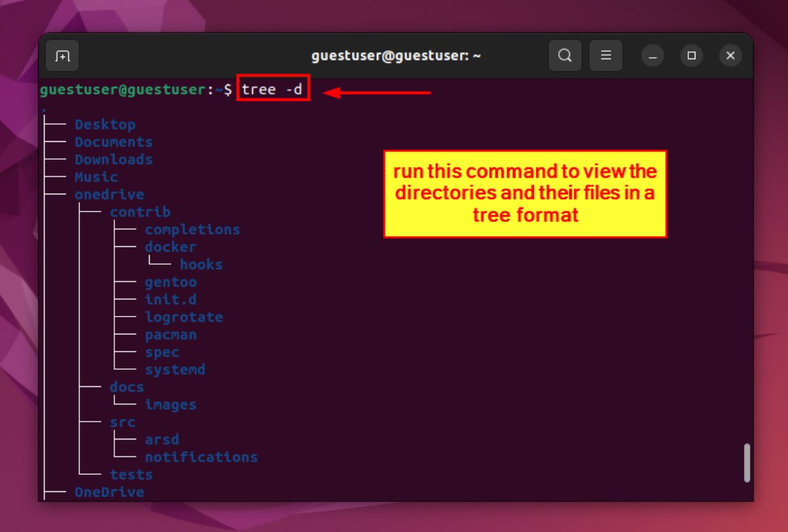
Task: Select the docker subdirectory name
Action: tap(170, 246)
